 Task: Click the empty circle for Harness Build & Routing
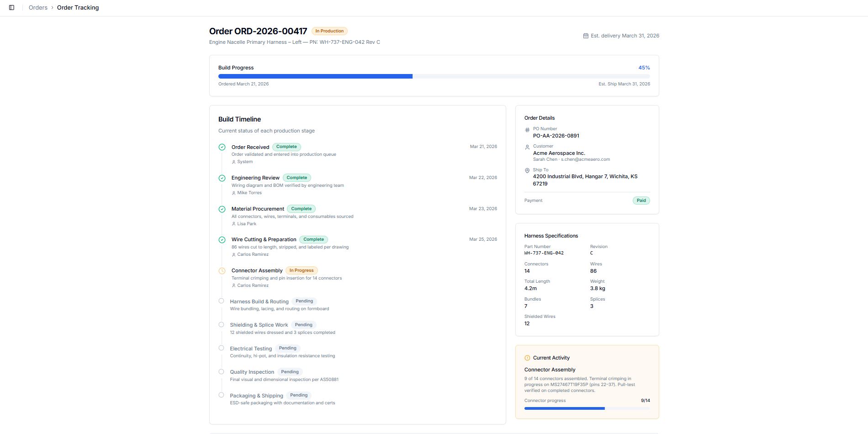221,301
